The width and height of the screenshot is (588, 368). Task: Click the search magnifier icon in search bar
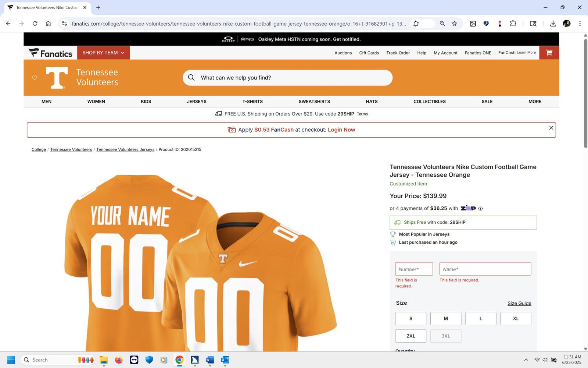191,78
